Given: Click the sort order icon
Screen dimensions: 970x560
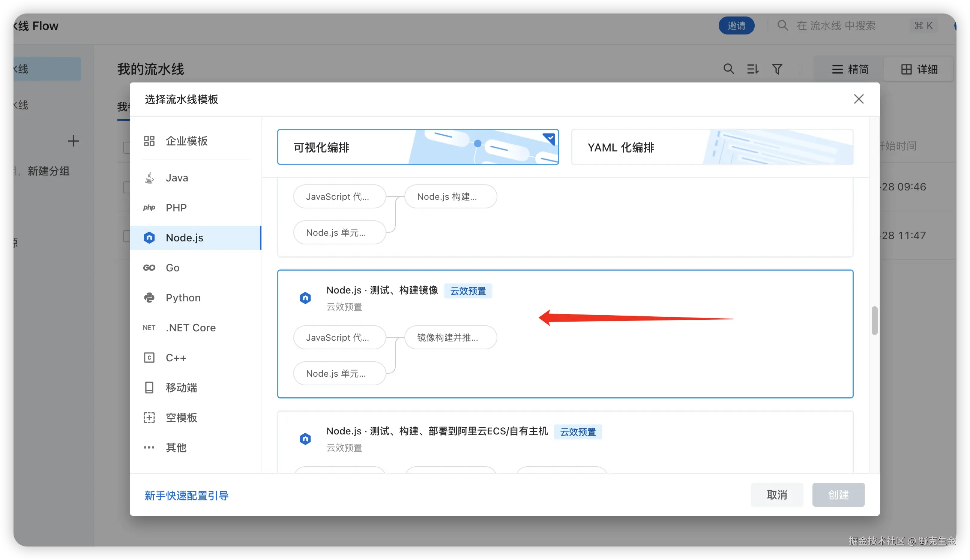Looking at the screenshot, I should 752,69.
